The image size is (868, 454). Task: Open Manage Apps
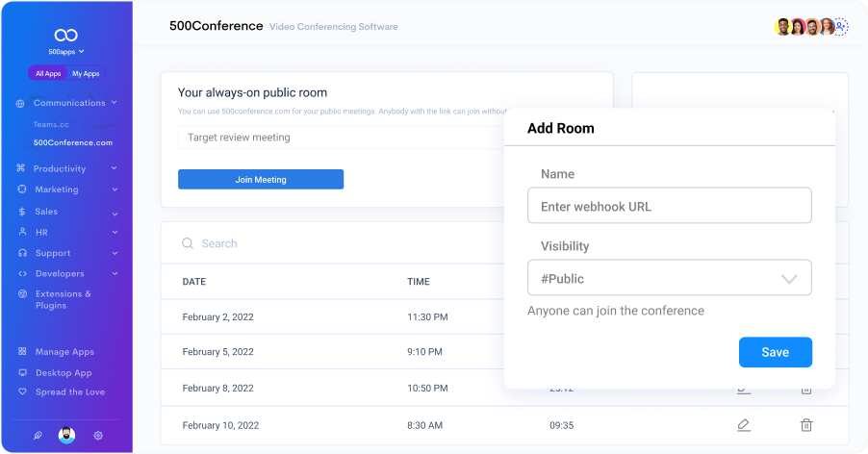click(64, 352)
